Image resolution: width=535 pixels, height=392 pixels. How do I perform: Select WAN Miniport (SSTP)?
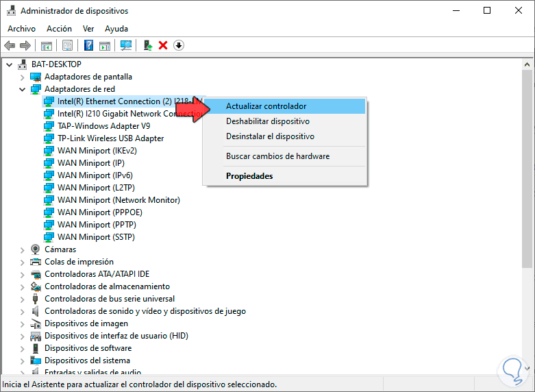point(96,236)
